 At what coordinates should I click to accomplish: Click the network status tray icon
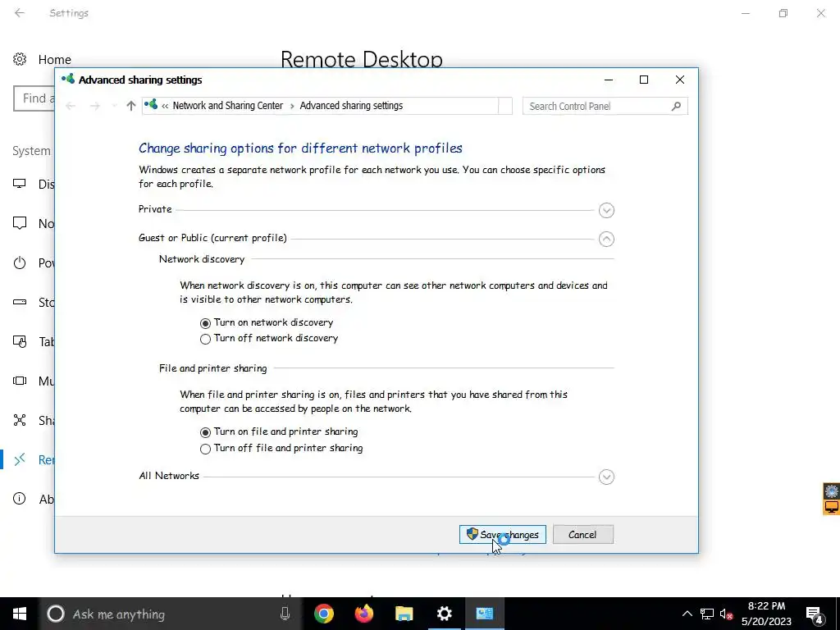click(x=707, y=614)
